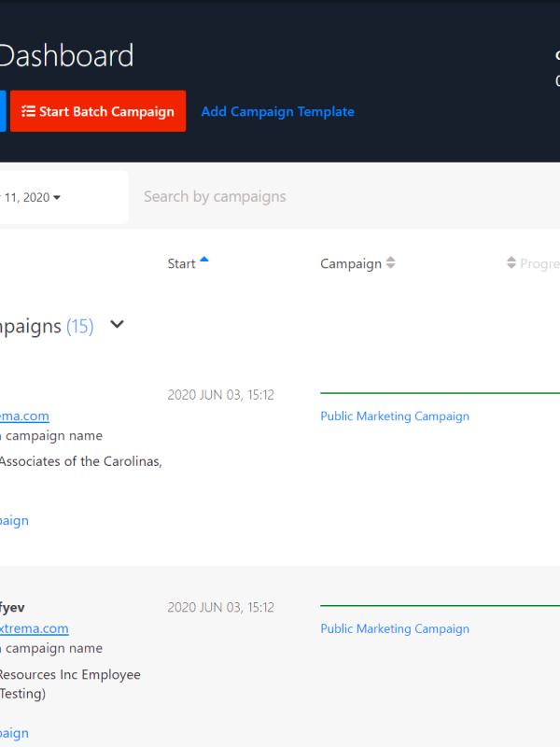This screenshot has width=560, height=747.
Task: Click the second row's green progress bar
Action: [439, 605]
